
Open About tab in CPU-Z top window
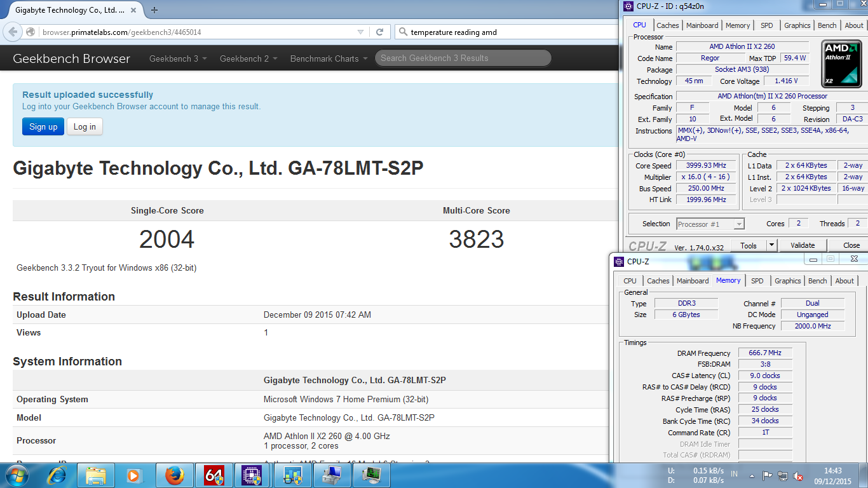[x=854, y=25]
